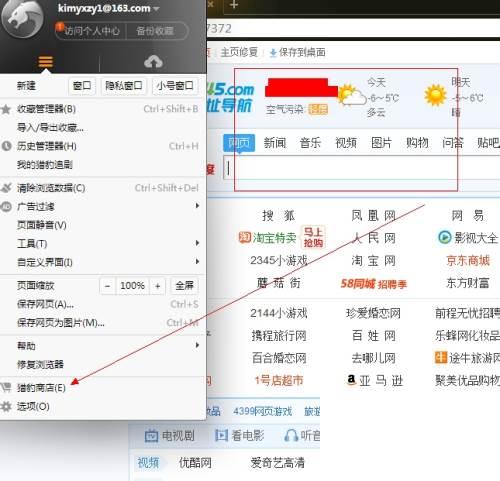This screenshot has width=500, height=481.
Task: Select the 购物 search tab
Action: pos(417,143)
